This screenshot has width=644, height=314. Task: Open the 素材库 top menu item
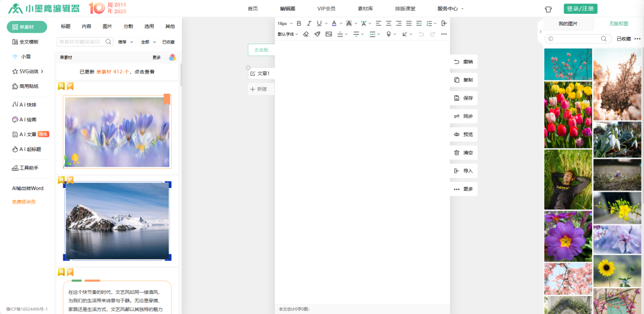[x=365, y=9]
